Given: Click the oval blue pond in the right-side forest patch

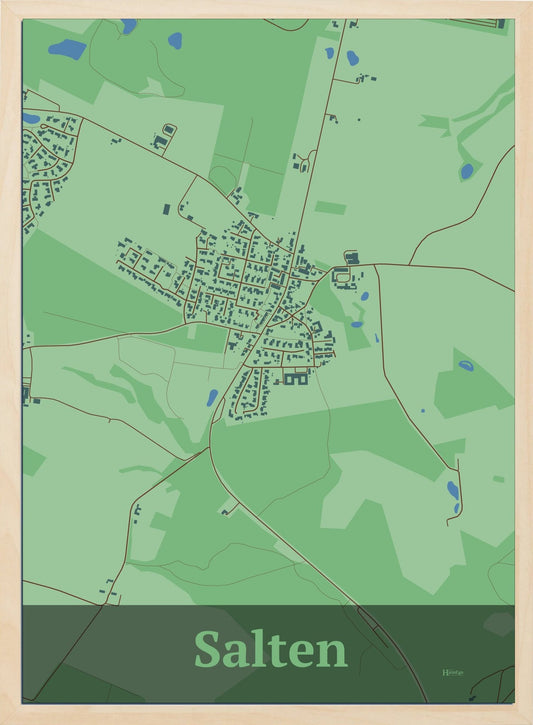Looking at the screenshot, I should 466,366.
